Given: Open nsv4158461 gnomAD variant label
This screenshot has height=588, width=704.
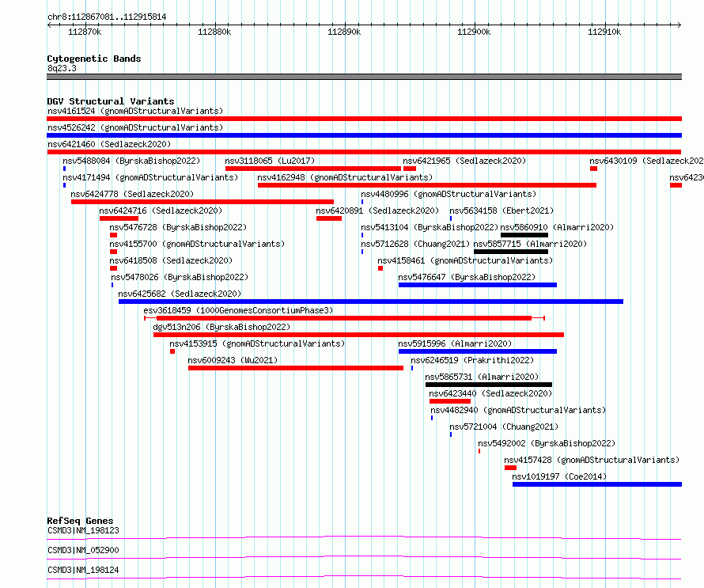Looking at the screenshot, I should [x=465, y=260].
